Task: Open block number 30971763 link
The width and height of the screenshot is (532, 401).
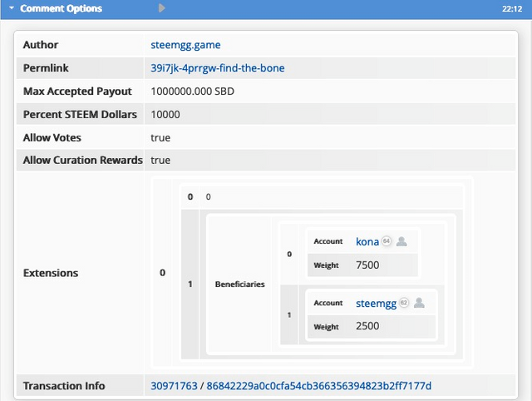Action: point(174,386)
